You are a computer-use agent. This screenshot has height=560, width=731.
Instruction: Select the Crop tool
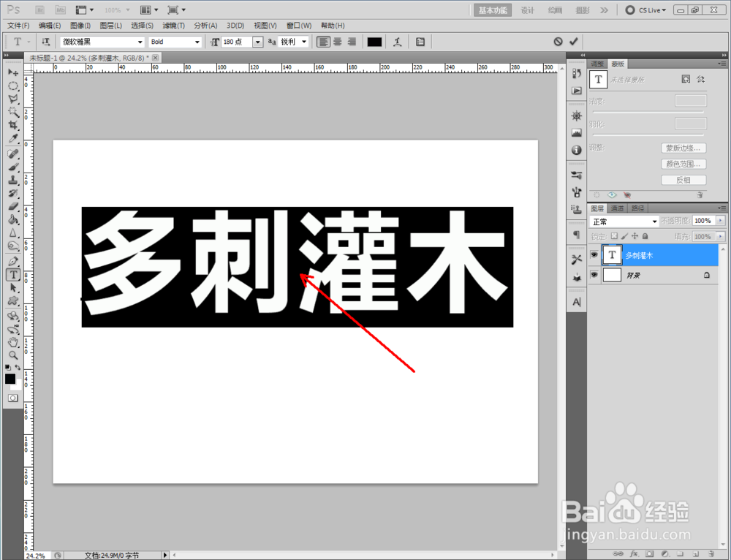pos(13,125)
